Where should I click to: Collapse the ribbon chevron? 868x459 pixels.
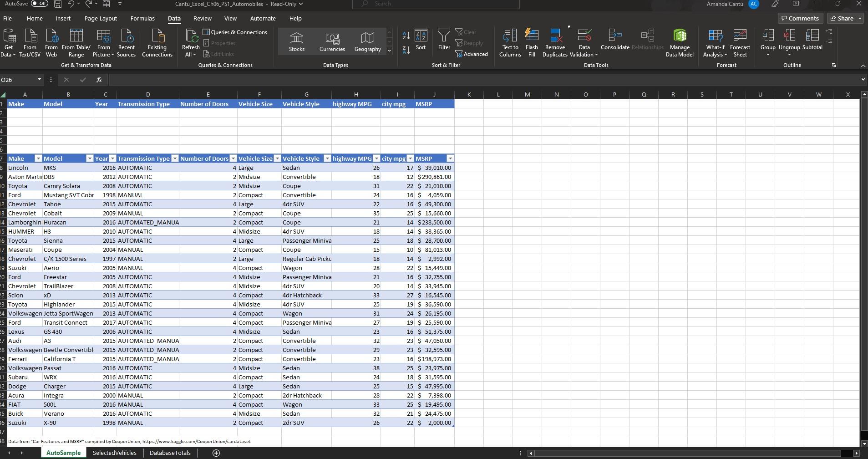(863, 66)
